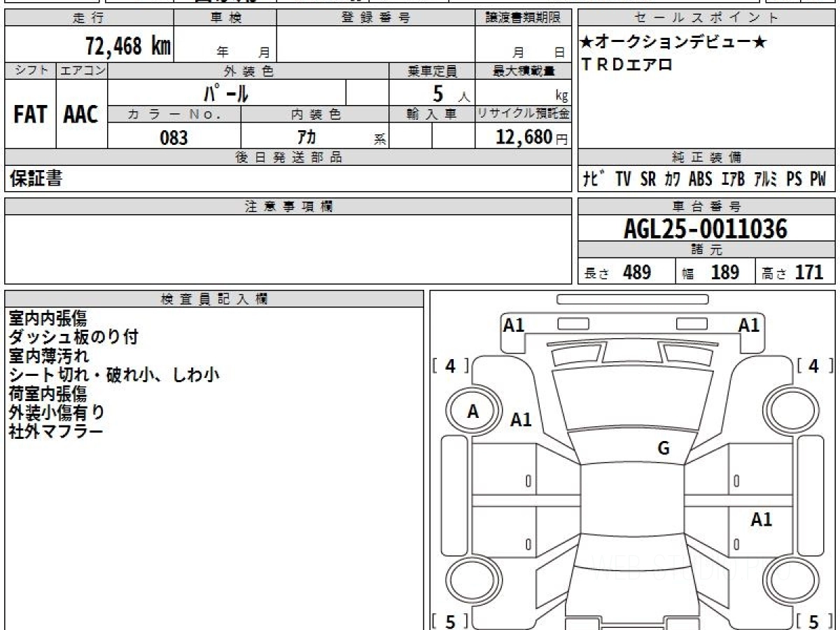Screen dimensions: 840x630
Task: Click the PW equipment code
Action: 818,179
